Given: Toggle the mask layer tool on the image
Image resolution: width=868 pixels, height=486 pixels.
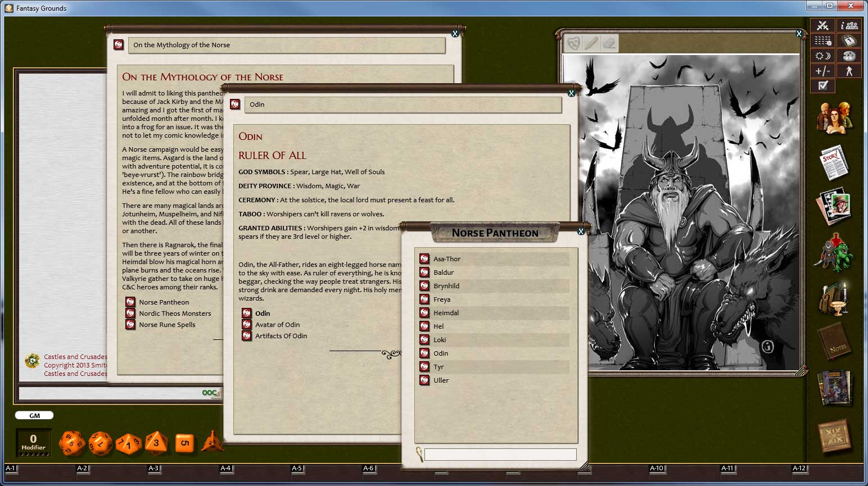Looking at the screenshot, I should 575,42.
